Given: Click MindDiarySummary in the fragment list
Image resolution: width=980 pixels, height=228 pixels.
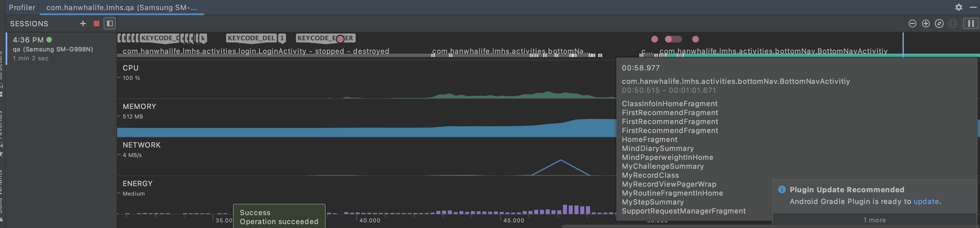Looking at the screenshot, I should pyautogui.click(x=657, y=148).
